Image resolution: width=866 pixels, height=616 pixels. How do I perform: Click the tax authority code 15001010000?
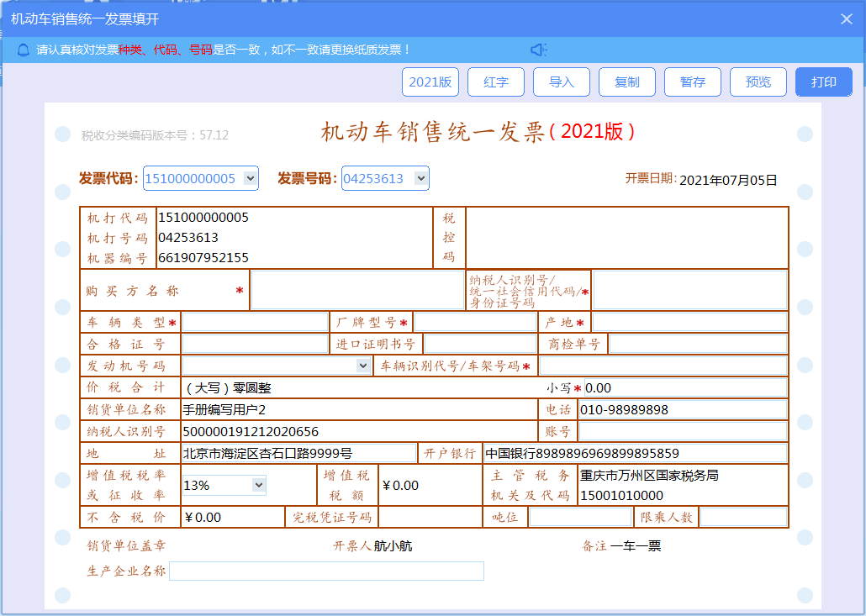click(x=621, y=496)
